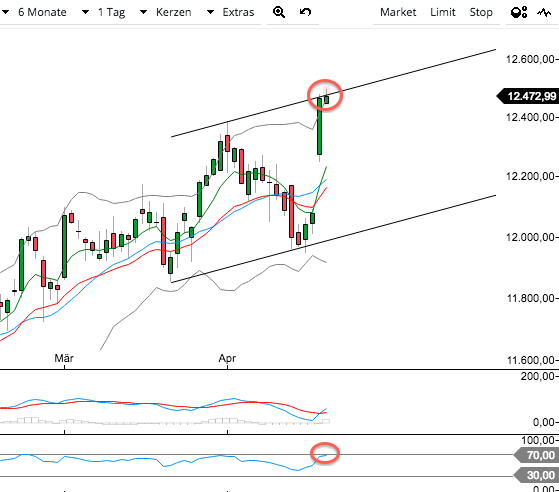
Task: Click the current price label 12.472,99
Action: pyautogui.click(x=528, y=96)
